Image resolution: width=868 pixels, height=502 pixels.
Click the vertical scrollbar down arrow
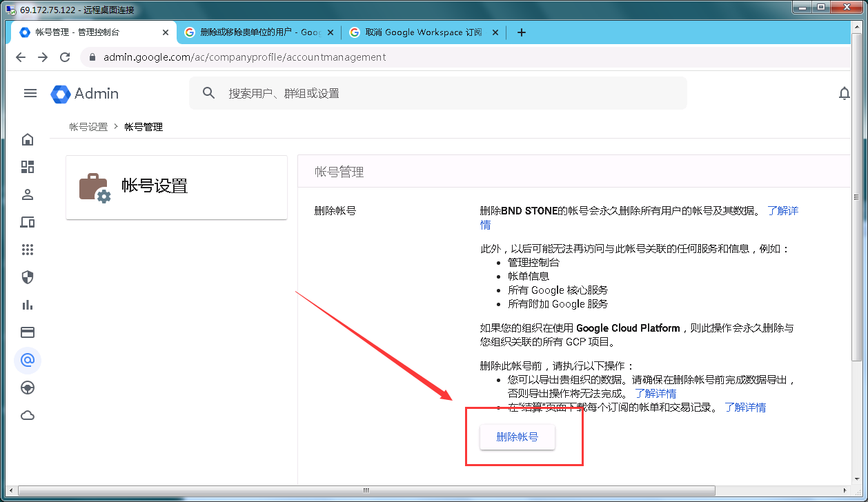pyautogui.click(x=857, y=479)
